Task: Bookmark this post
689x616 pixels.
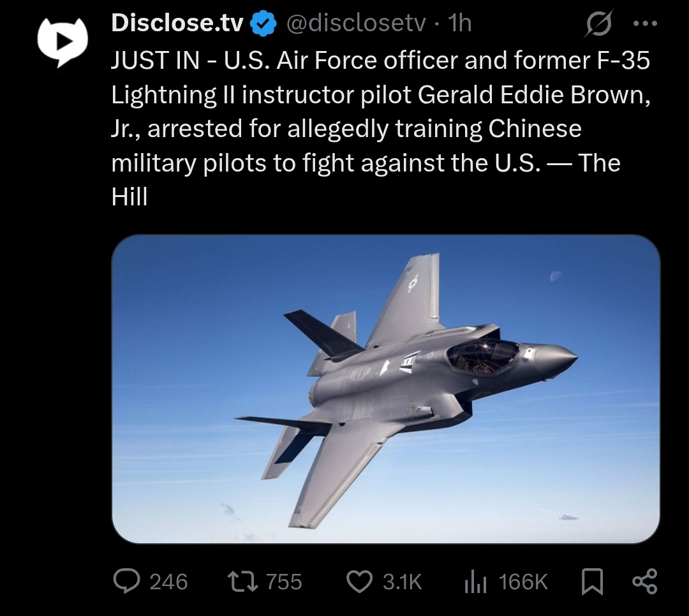Action: 592,582
